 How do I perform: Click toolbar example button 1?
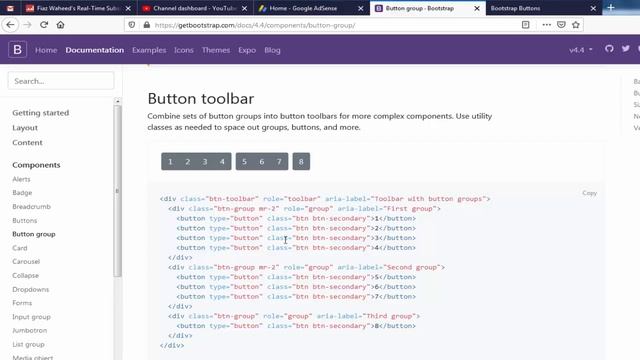pyautogui.click(x=170, y=161)
